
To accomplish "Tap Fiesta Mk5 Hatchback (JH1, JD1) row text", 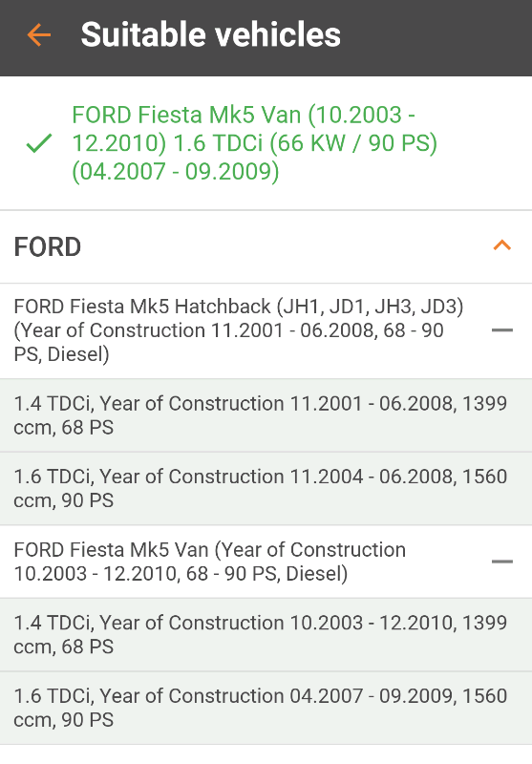I will (239, 330).
